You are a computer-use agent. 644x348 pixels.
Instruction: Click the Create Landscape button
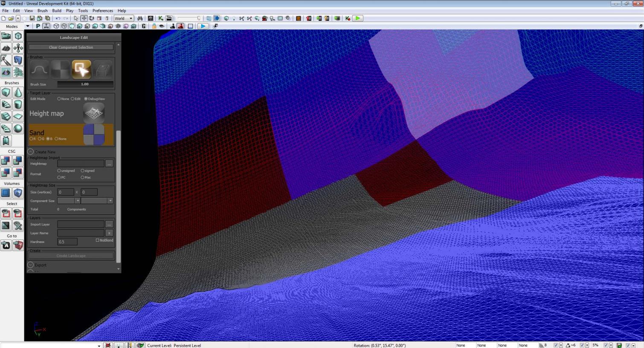[x=71, y=255]
